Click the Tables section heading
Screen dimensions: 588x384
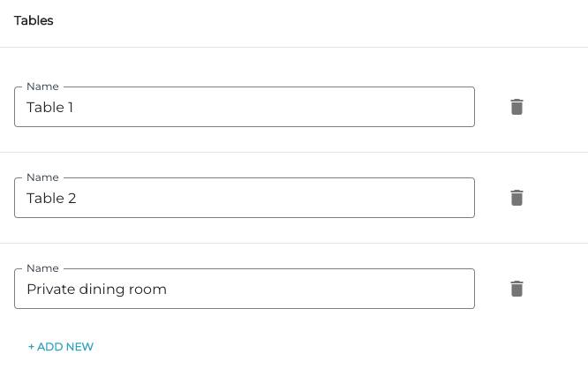34,20
